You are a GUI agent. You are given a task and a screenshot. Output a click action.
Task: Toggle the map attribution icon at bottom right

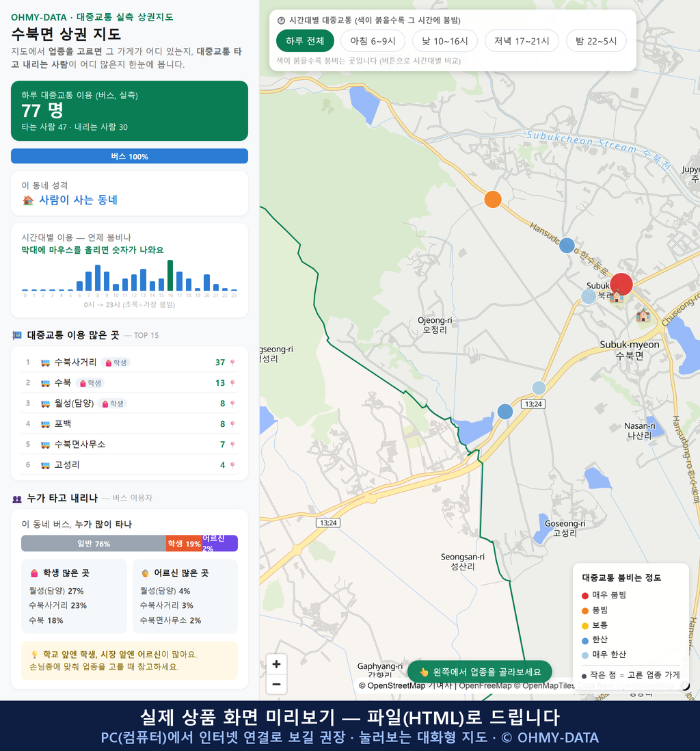click(x=685, y=686)
